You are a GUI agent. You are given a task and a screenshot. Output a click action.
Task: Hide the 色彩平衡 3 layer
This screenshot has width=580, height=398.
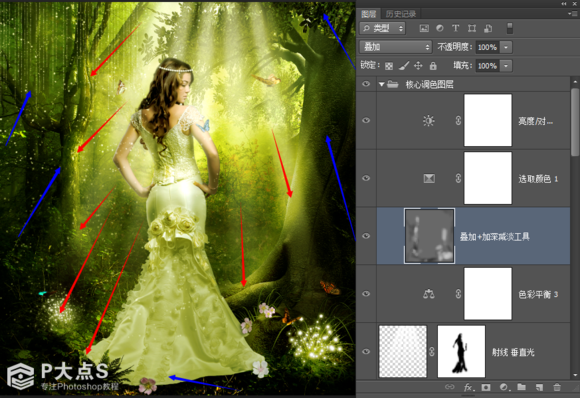(366, 293)
